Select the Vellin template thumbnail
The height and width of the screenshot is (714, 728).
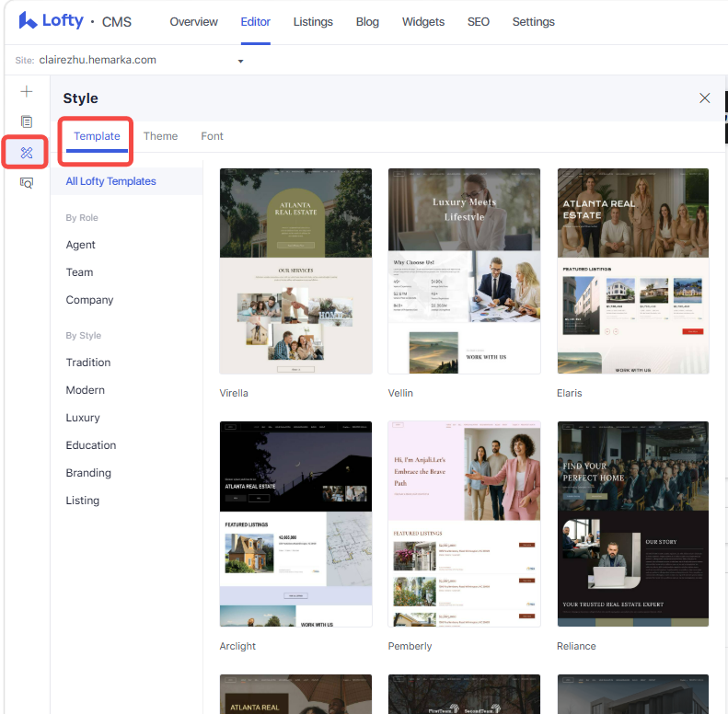pyautogui.click(x=464, y=271)
